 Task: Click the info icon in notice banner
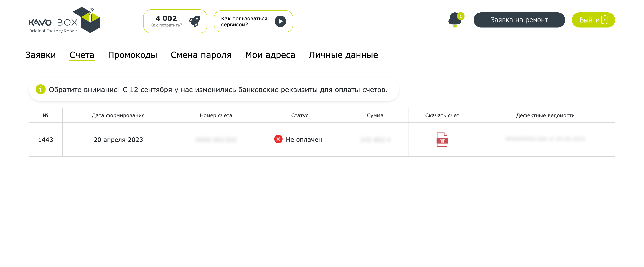(40, 90)
